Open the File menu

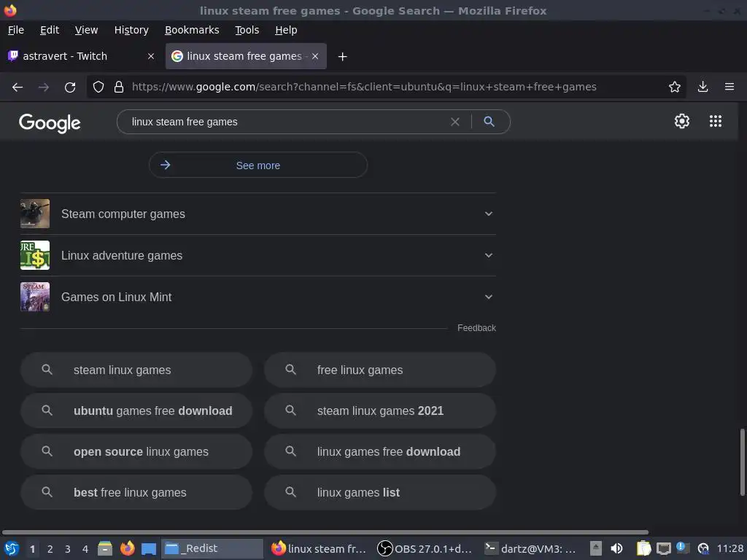[x=16, y=30]
